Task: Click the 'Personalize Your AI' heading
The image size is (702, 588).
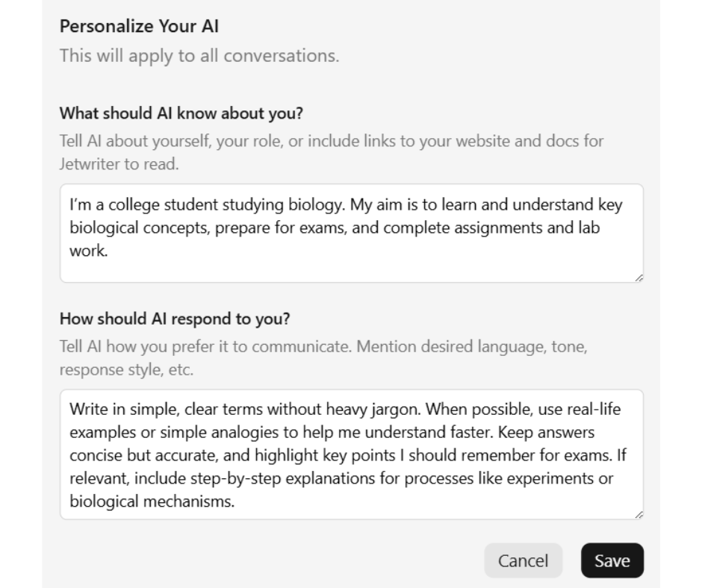Action: point(139,26)
